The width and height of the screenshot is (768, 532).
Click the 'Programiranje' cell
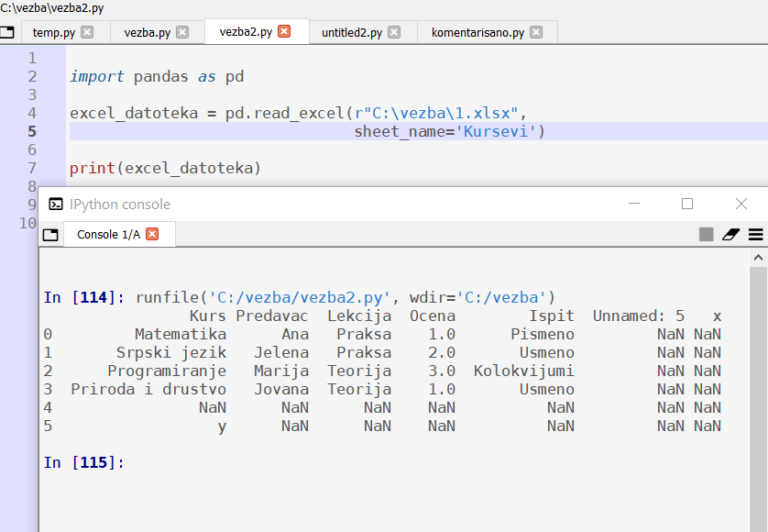[x=167, y=371]
